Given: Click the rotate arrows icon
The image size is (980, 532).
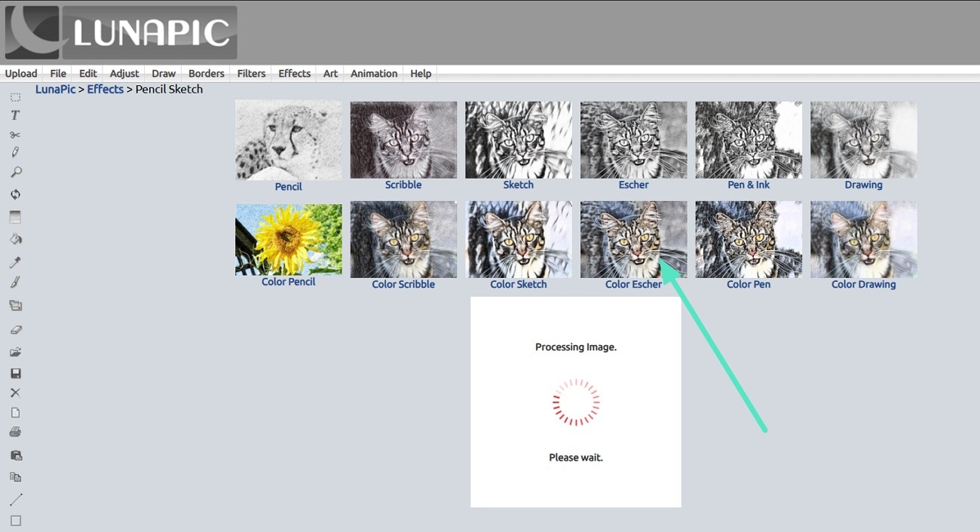Looking at the screenshot, I should coord(15,194).
